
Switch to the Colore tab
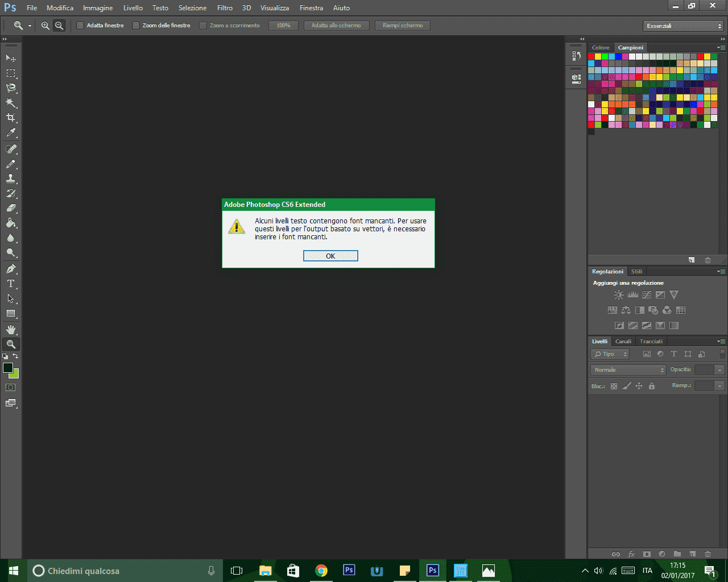click(x=601, y=48)
